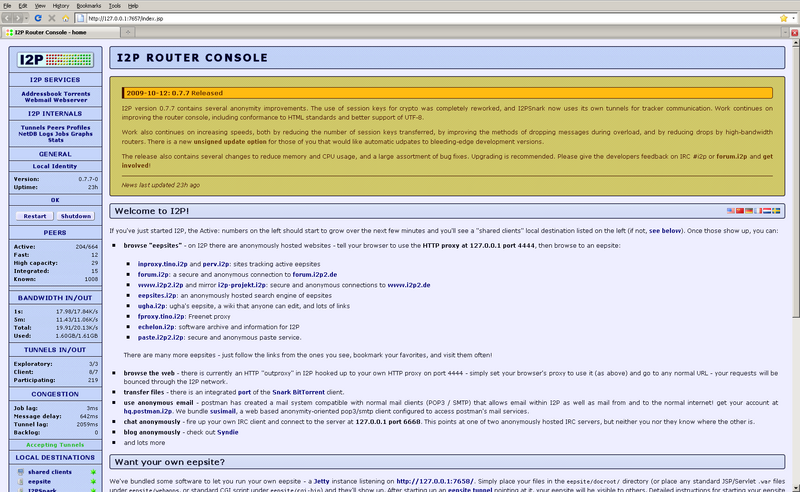Click the browser Back arrow button
Viewport: 800px width, 492px height.
click(x=7, y=18)
